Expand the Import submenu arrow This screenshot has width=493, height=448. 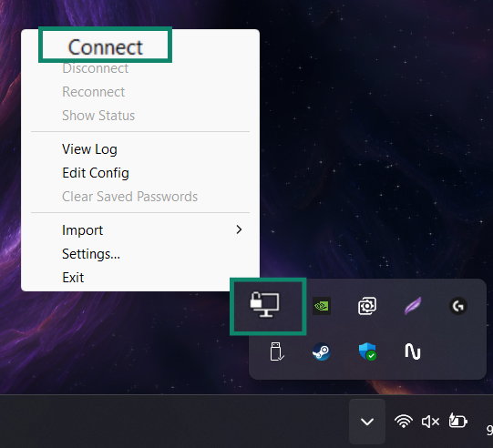(239, 229)
